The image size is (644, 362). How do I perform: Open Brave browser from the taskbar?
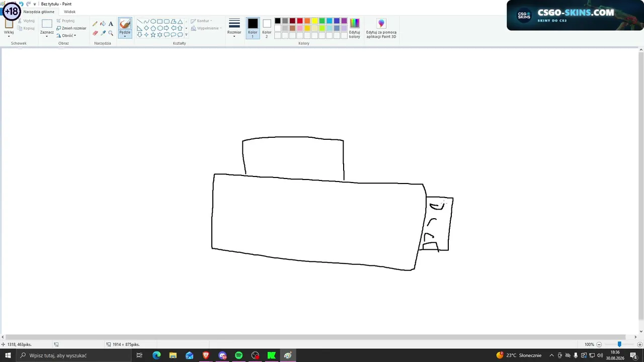(x=206, y=355)
